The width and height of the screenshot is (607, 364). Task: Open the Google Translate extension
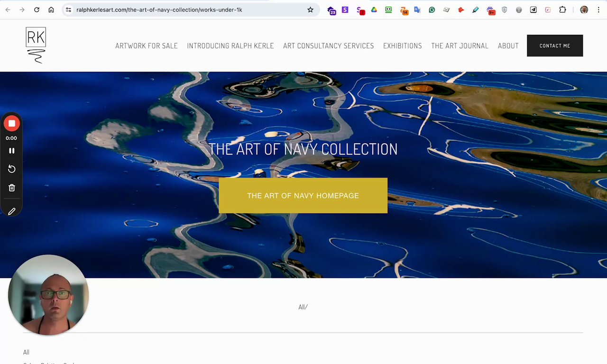(x=417, y=9)
